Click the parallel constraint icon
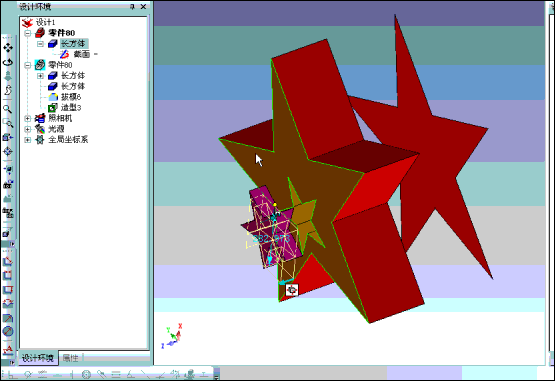 [43, 374]
